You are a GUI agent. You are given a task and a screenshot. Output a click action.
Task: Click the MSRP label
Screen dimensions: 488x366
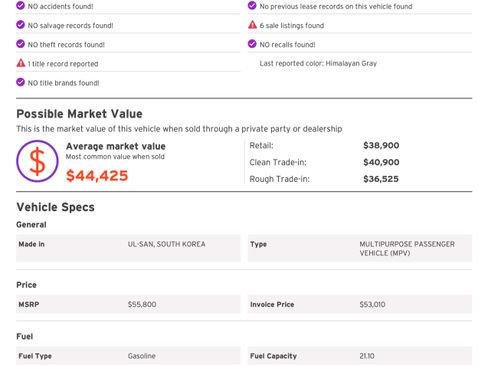pyautogui.click(x=29, y=304)
